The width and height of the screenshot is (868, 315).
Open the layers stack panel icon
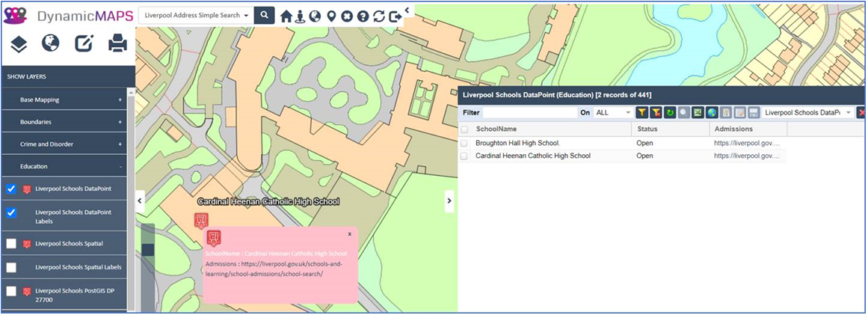(x=19, y=43)
